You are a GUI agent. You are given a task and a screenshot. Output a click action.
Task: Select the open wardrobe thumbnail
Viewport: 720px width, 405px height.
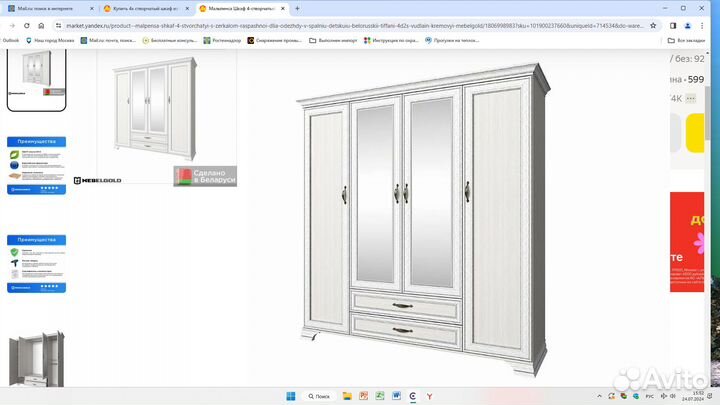point(36,365)
